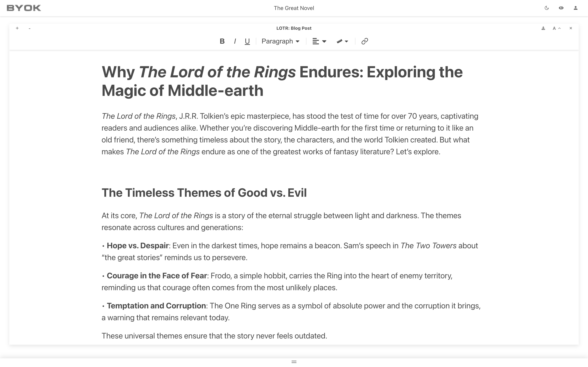The image size is (588, 367).
Task: Click the insert link icon
Action: click(364, 41)
